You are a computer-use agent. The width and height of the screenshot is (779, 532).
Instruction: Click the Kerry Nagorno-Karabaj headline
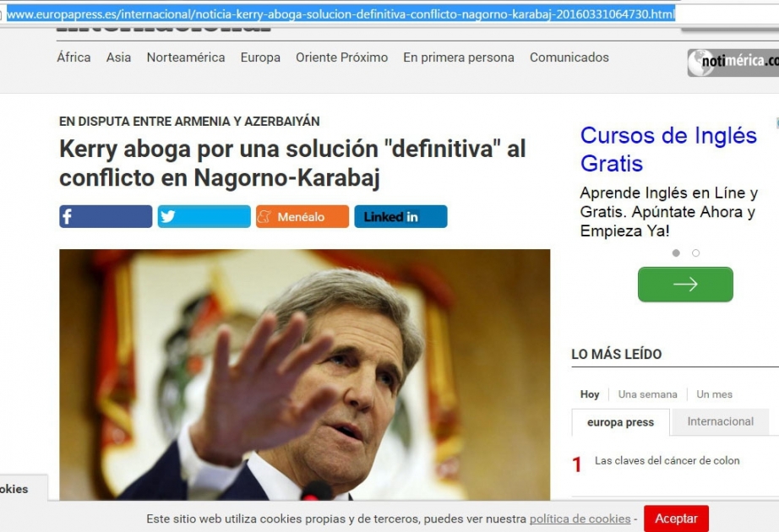[x=292, y=164]
